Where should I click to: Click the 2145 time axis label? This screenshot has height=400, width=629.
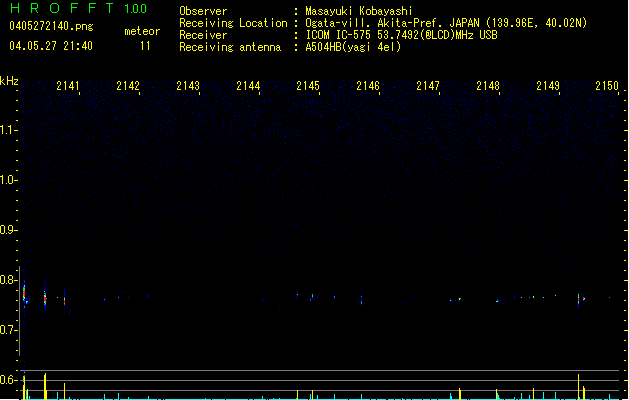308,86
